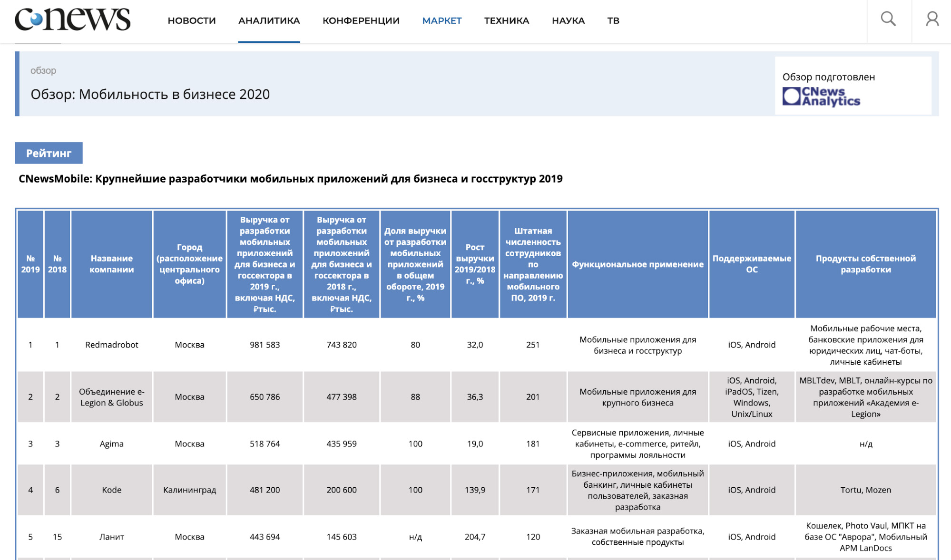Click the 'обзор' label above the title
Viewport: 951px width, 560px height.
click(43, 70)
